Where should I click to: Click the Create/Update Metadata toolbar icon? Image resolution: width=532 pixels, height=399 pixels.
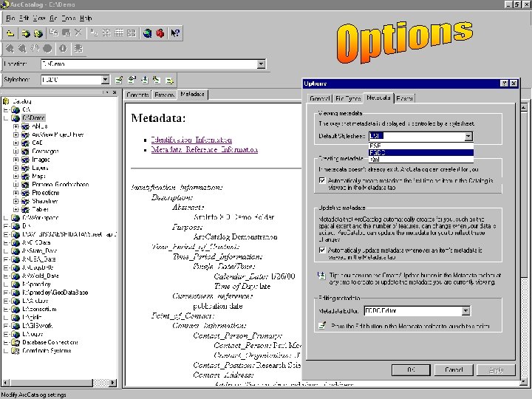point(145,80)
